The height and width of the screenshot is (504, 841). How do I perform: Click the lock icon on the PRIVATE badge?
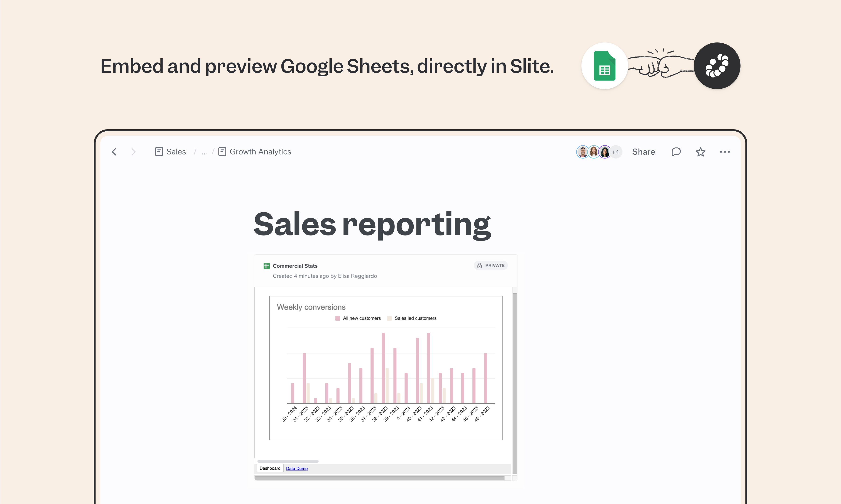[x=480, y=265]
